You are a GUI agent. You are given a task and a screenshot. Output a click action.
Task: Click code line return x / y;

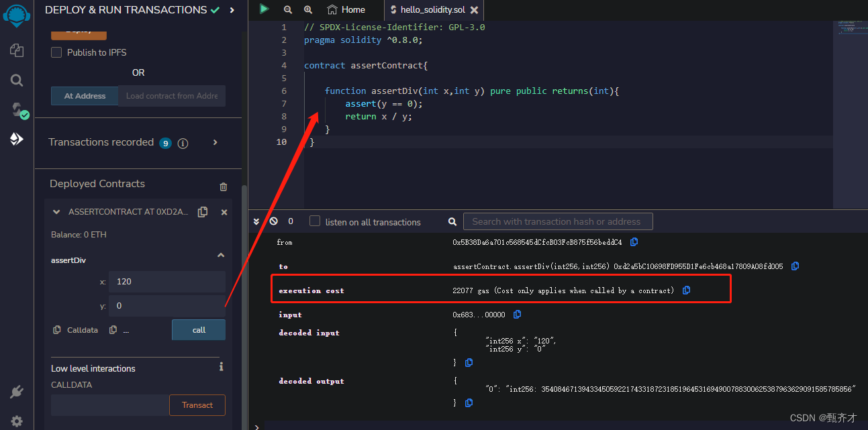pyautogui.click(x=379, y=116)
